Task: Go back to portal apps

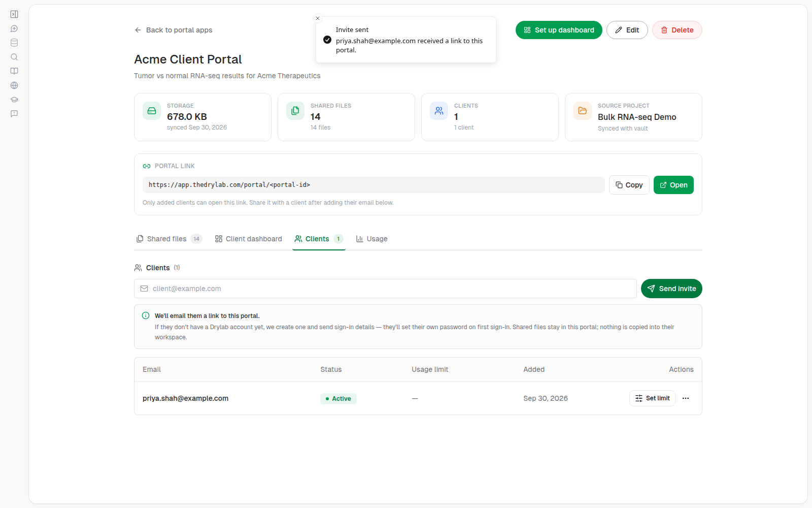Action: pyautogui.click(x=174, y=30)
